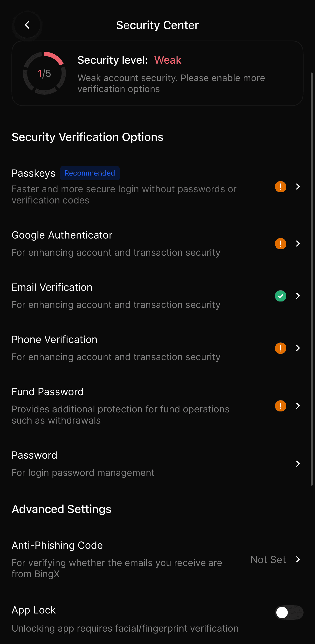315x644 pixels.
Task: Click the Anti-Phishing Code chevron arrow
Action: 298,560
